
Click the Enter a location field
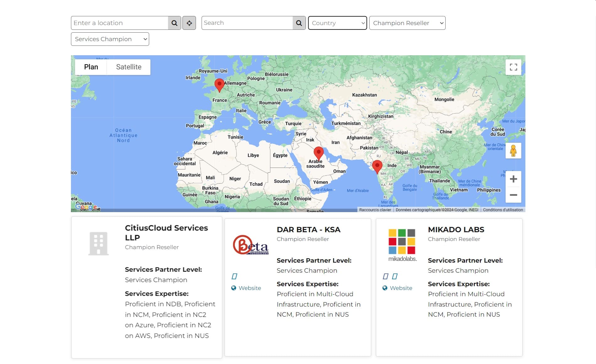coord(120,23)
